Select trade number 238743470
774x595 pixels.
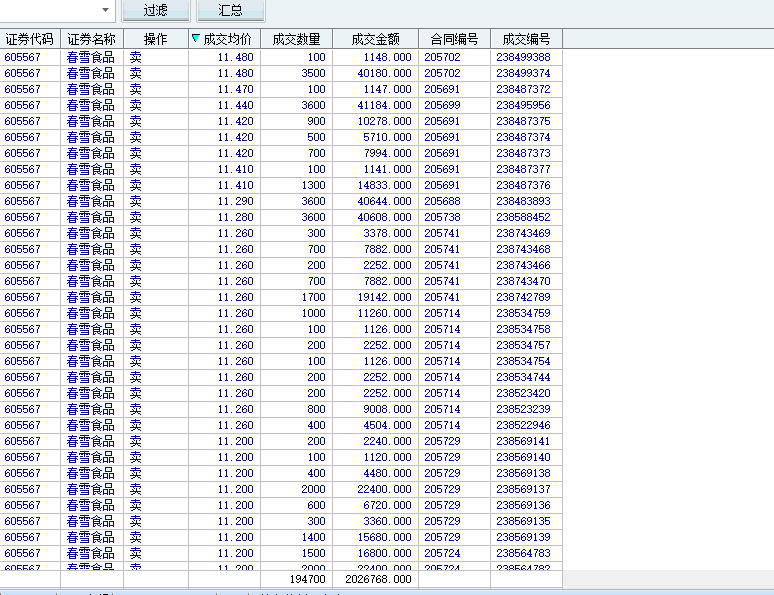point(523,281)
